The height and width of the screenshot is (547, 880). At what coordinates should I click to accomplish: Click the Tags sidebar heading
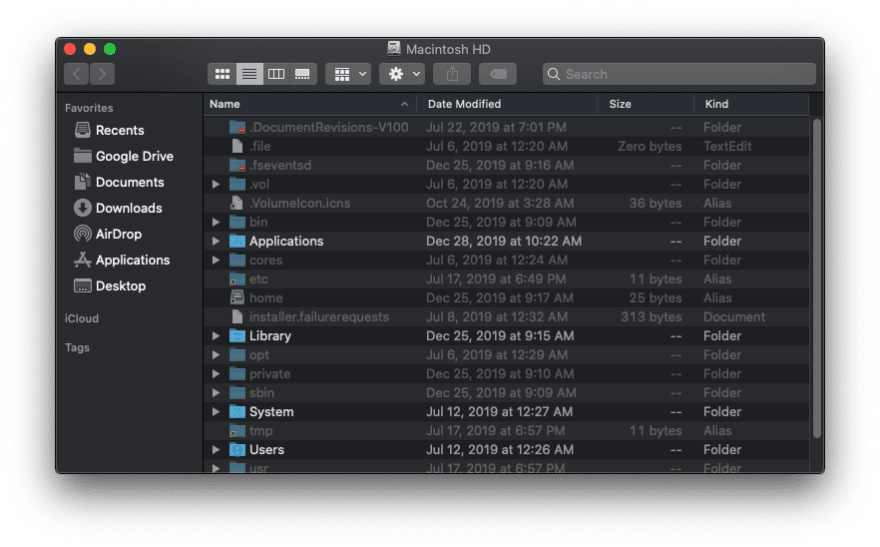tap(77, 347)
